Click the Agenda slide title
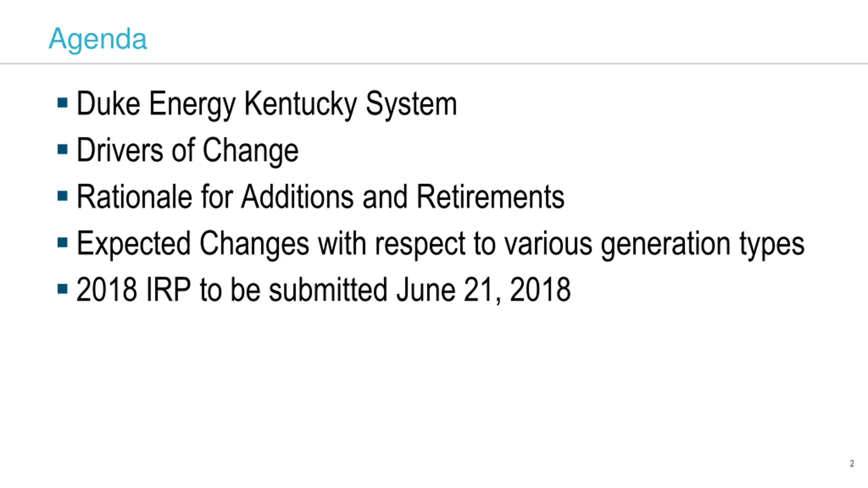This screenshot has width=868, height=488. pyautogui.click(x=98, y=39)
